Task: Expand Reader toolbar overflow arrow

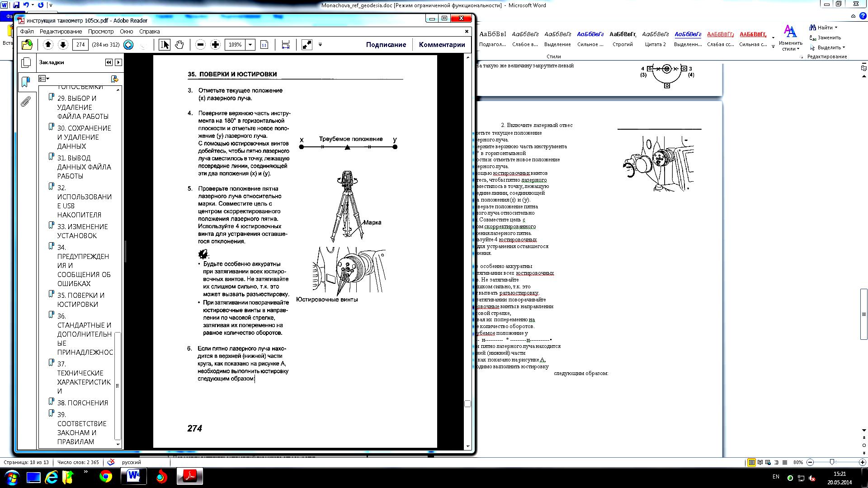Action: coord(320,44)
